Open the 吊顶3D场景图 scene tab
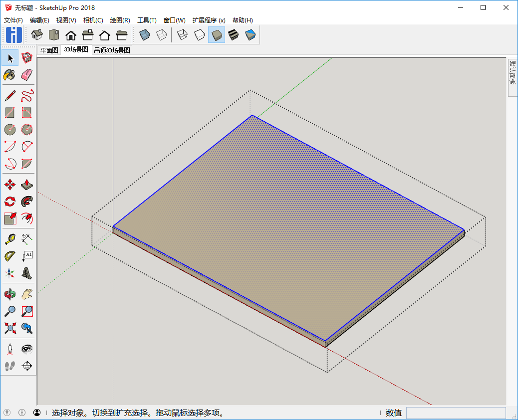The image size is (518, 420). (112, 50)
